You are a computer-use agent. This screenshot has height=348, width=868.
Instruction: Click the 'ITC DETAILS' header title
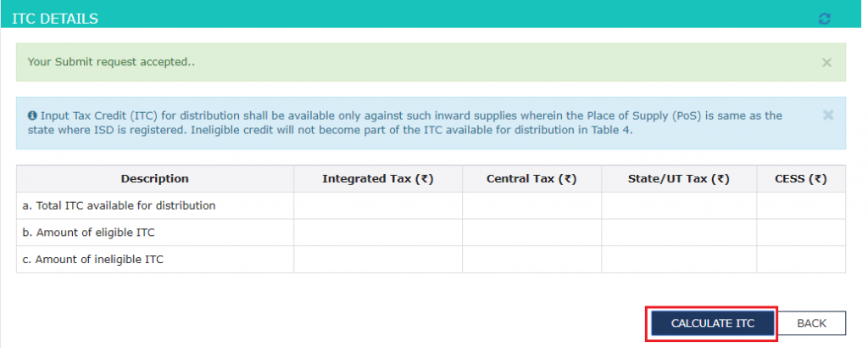click(55, 19)
